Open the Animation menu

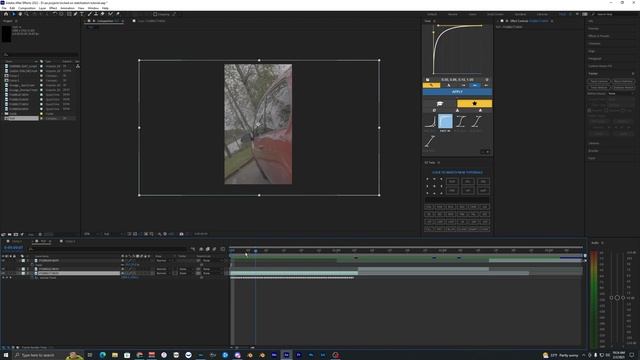(67, 8)
